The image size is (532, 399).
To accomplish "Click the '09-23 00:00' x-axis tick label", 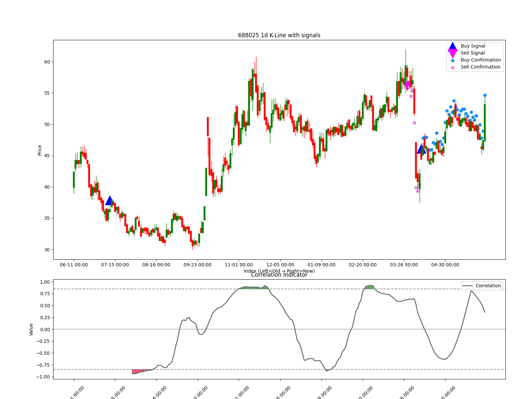I will (198, 265).
